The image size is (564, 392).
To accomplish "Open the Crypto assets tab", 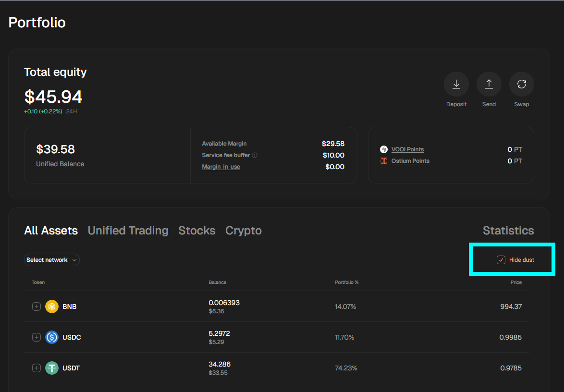I will (243, 231).
